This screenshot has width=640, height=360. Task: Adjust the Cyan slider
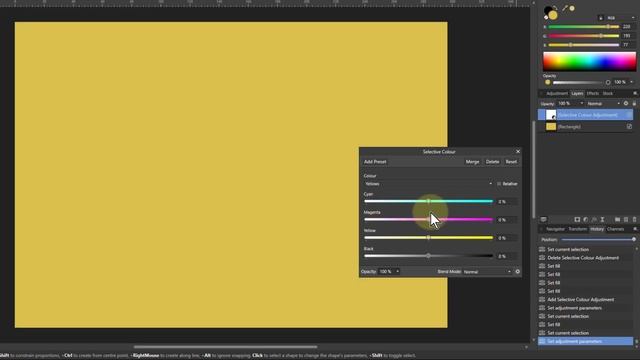[x=428, y=202]
